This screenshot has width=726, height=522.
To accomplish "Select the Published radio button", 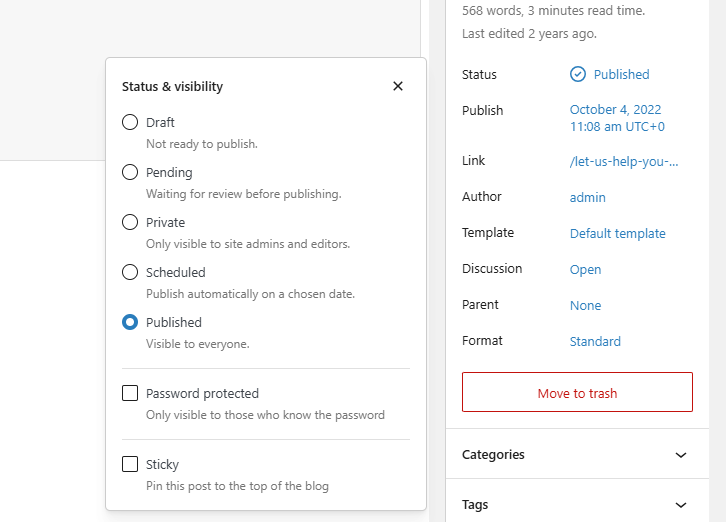I will 130,322.
